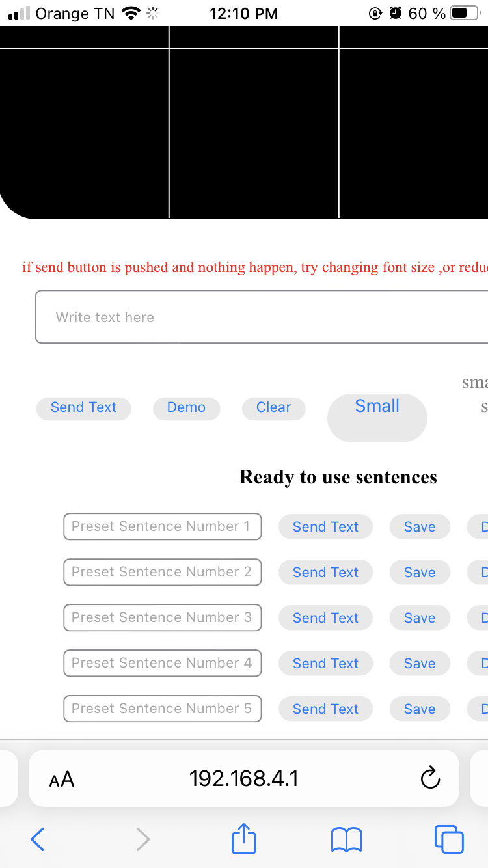This screenshot has height=868, width=488.
Task: Save preset sentence number 1
Action: 420,527
